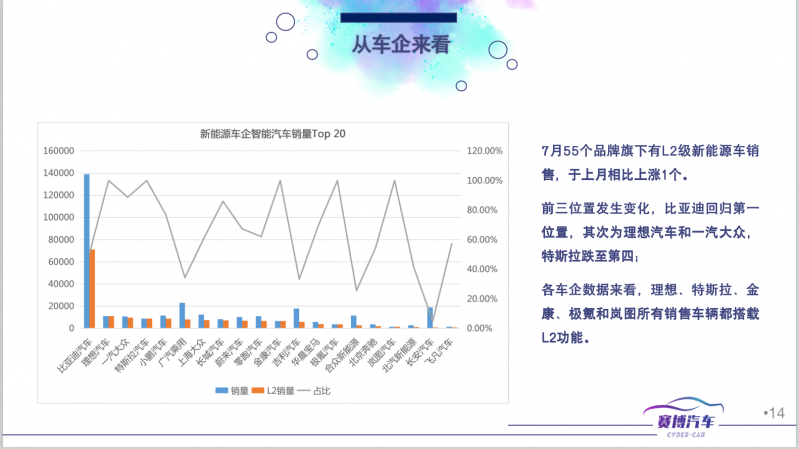Click the 赛博汽车 Cyber-Car logo
The image size is (799, 449).
(x=684, y=417)
